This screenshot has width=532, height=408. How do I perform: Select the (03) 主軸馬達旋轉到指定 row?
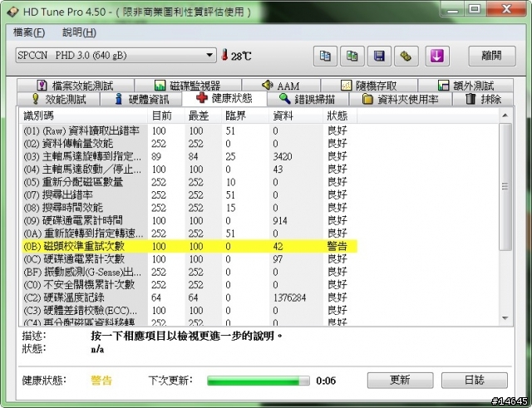point(190,157)
